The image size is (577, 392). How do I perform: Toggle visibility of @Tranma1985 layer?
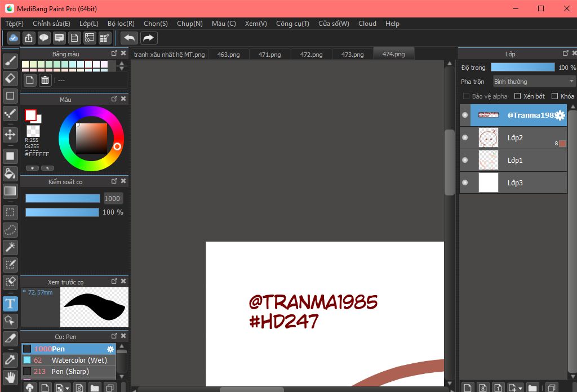pos(465,115)
